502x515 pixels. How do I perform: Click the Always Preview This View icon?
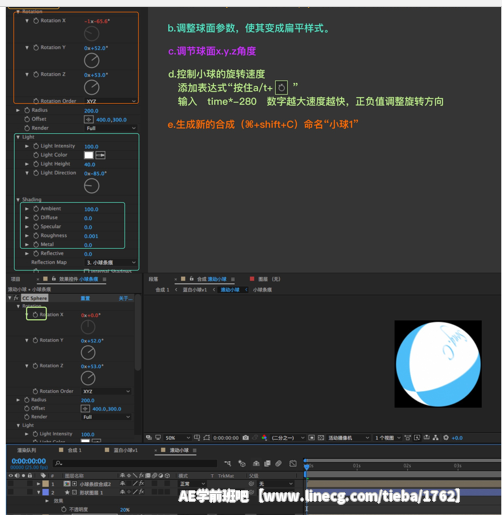pyautogui.click(x=149, y=437)
